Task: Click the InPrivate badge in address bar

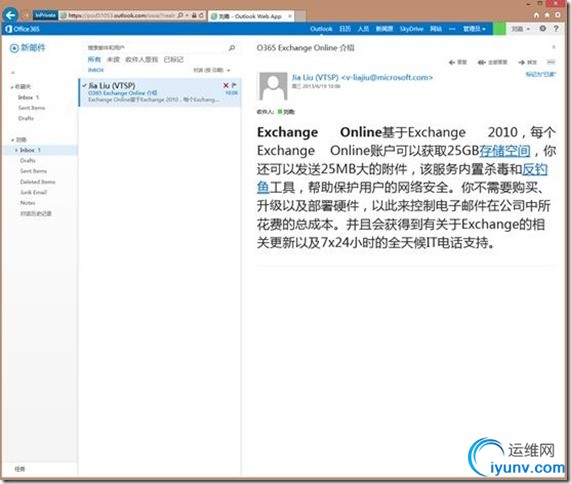Action: (x=45, y=15)
